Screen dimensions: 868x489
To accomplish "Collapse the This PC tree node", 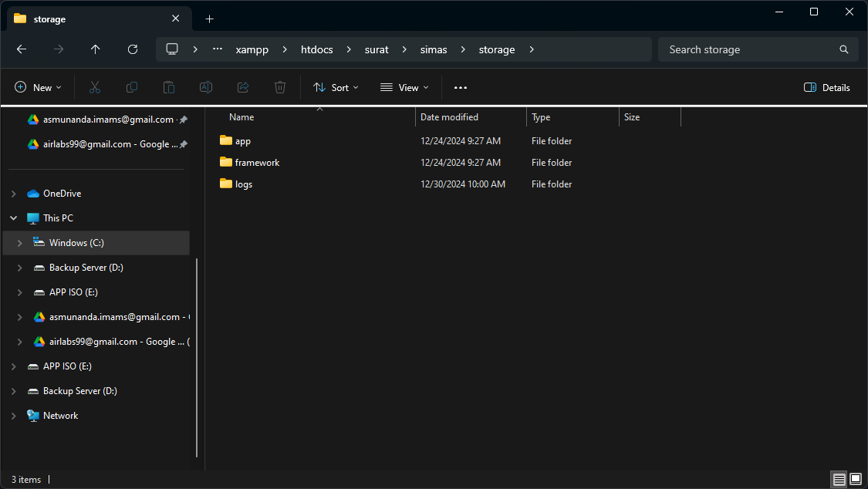I will pyautogui.click(x=14, y=218).
